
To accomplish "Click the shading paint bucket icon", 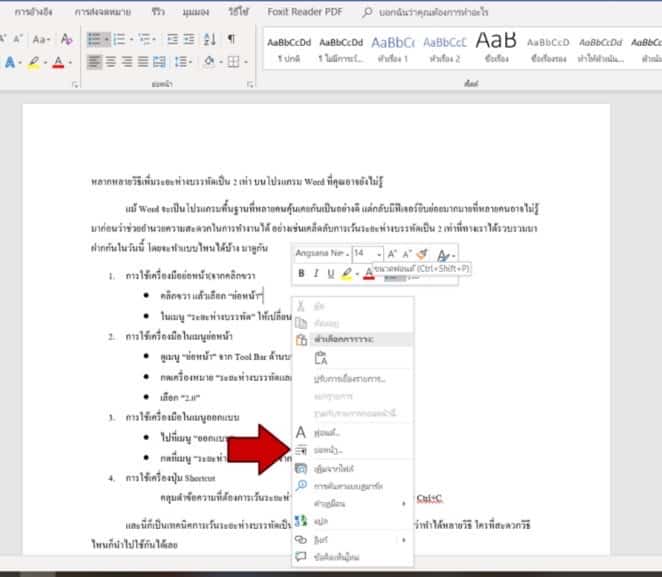I will tap(208, 62).
